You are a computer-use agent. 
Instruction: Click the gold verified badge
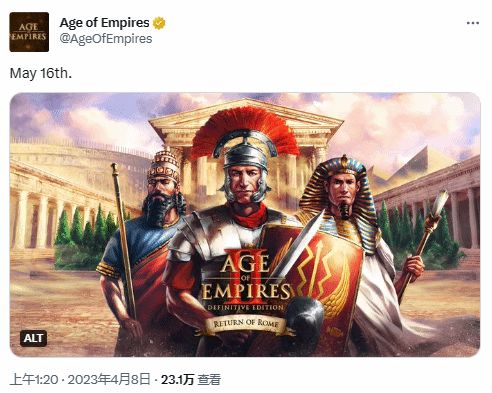coord(159,23)
